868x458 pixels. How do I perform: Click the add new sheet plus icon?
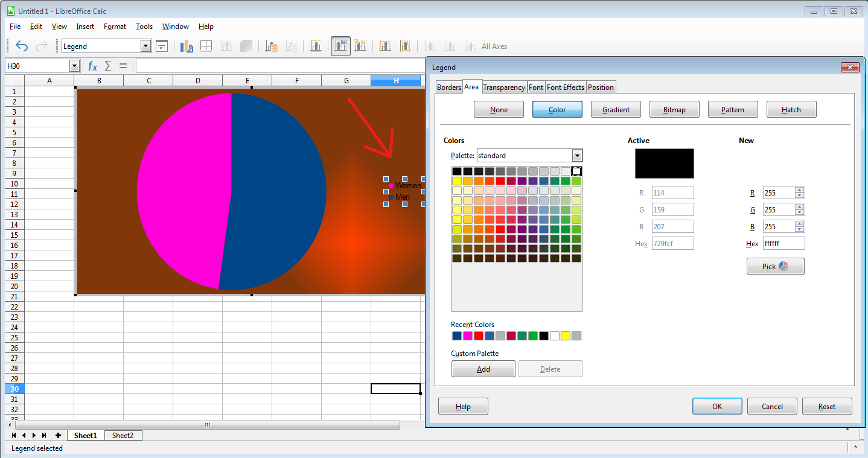[59, 435]
